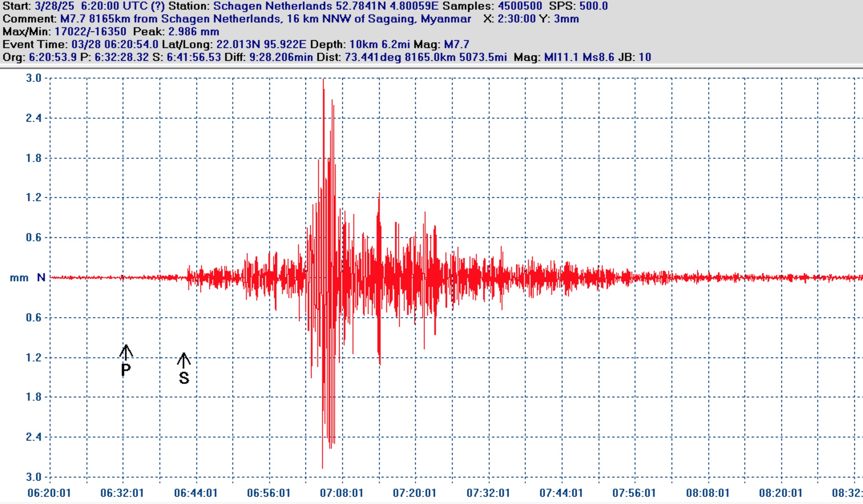Click the X: 2:30:00 time scale value
This screenshot has height=504, width=863.
click(x=516, y=19)
